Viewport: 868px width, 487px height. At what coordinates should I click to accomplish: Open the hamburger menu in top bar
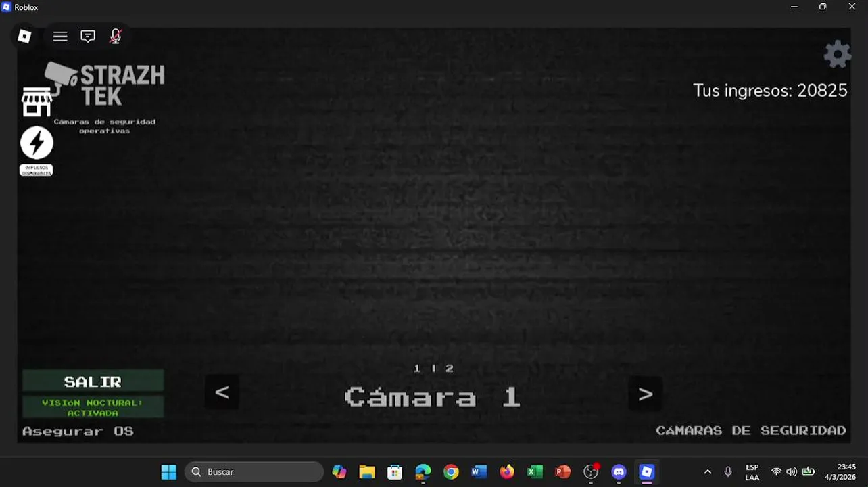[60, 37]
